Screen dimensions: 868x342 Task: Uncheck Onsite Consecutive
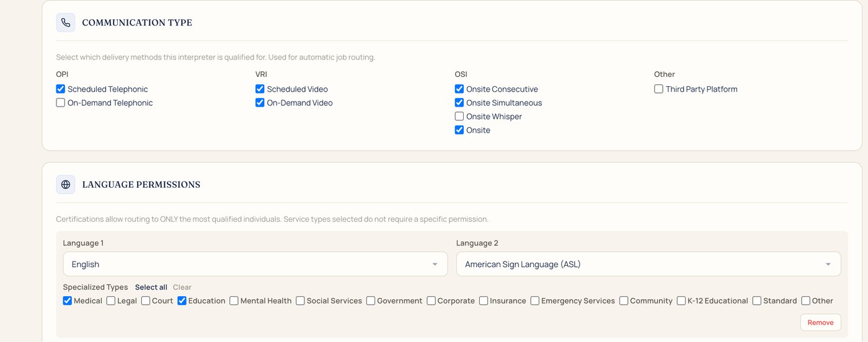click(459, 89)
